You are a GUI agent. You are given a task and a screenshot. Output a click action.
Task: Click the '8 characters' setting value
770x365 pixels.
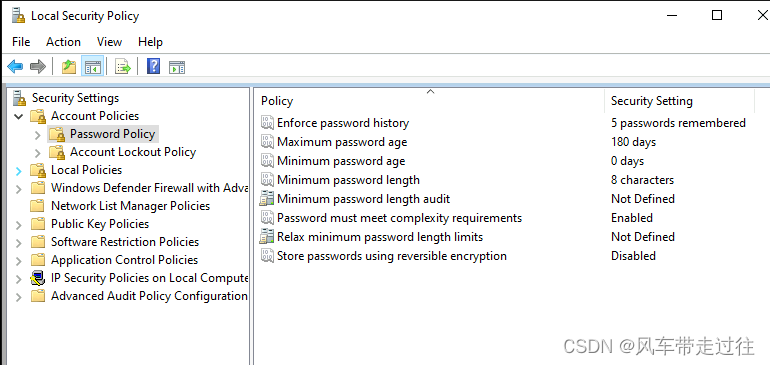pos(642,180)
